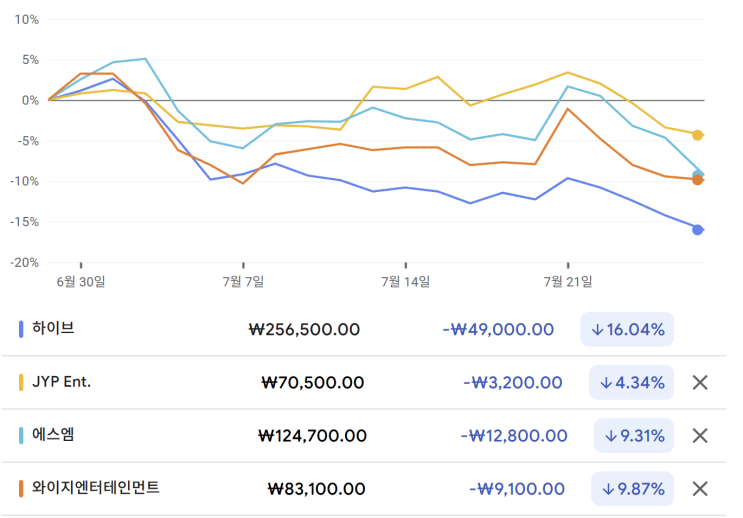The width and height of the screenshot is (743, 518).
Task: Click the yellow JYP Ent. color marker
Action: click(x=22, y=381)
